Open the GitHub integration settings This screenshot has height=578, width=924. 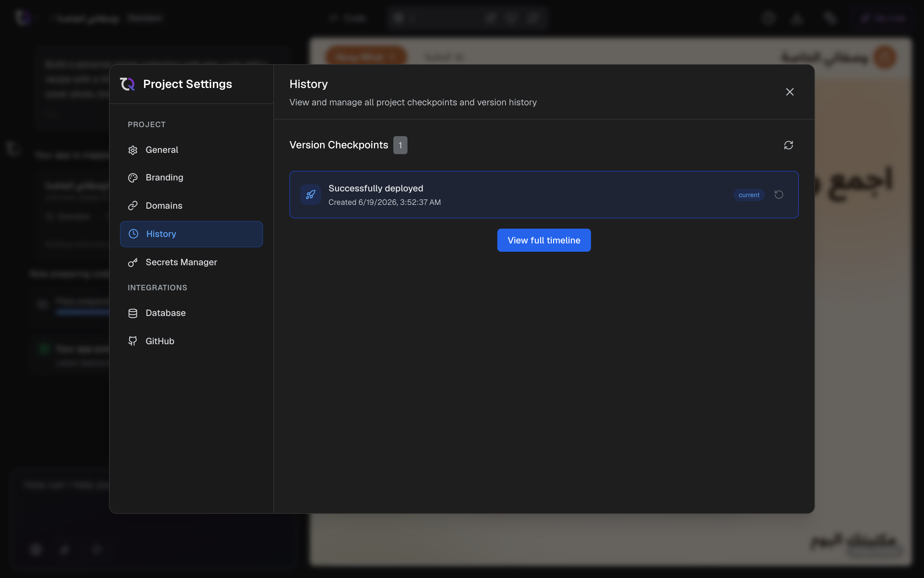[x=191, y=341]
